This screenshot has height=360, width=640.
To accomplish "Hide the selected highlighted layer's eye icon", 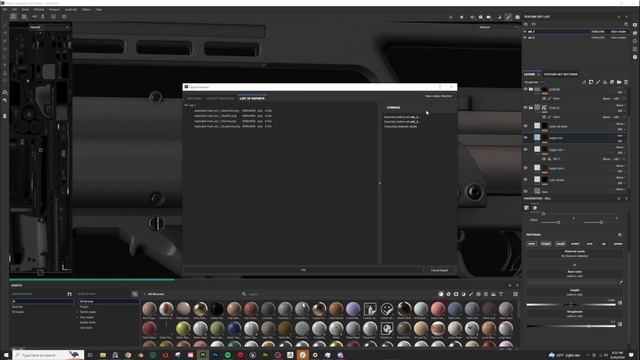I will point(525,138).
